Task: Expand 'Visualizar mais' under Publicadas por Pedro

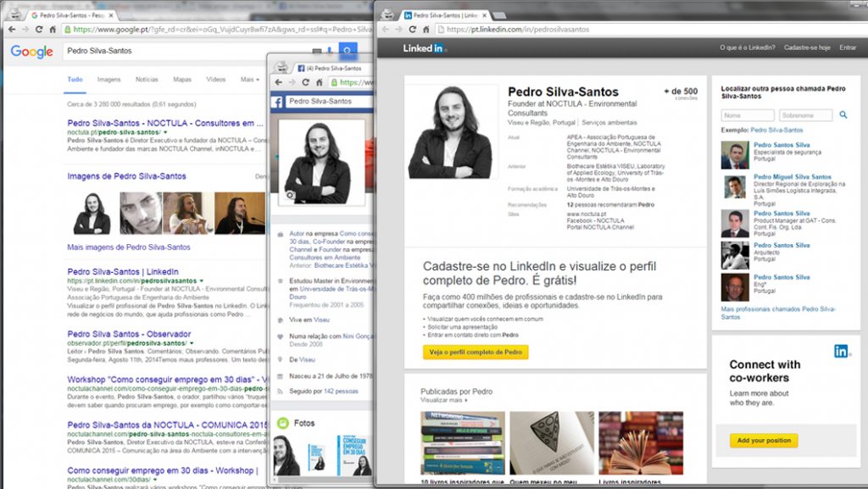Action: tap(443, 400)
